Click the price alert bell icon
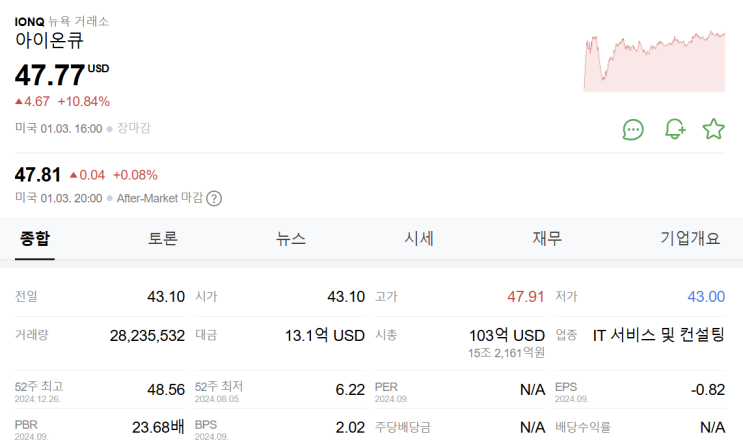Viewport: 743px width, 447px height. point(675,129)
